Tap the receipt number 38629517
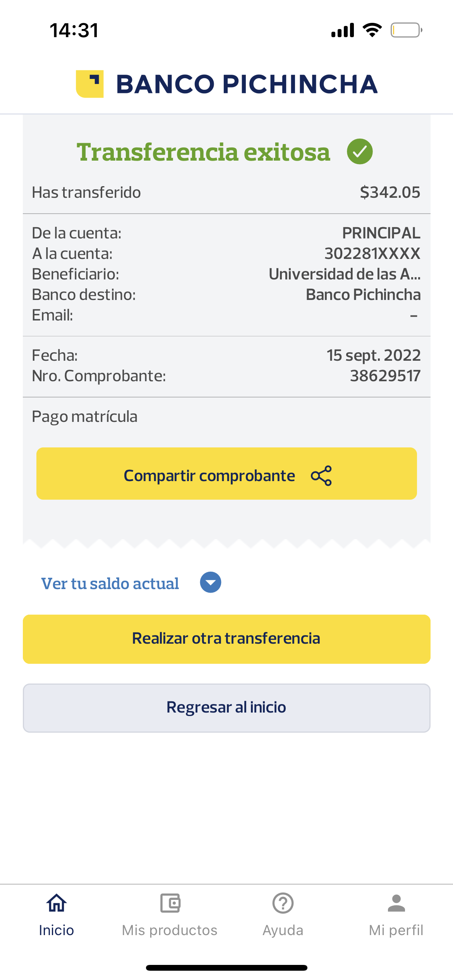Screen dimensions: 453x980 (x=385, y=376)
